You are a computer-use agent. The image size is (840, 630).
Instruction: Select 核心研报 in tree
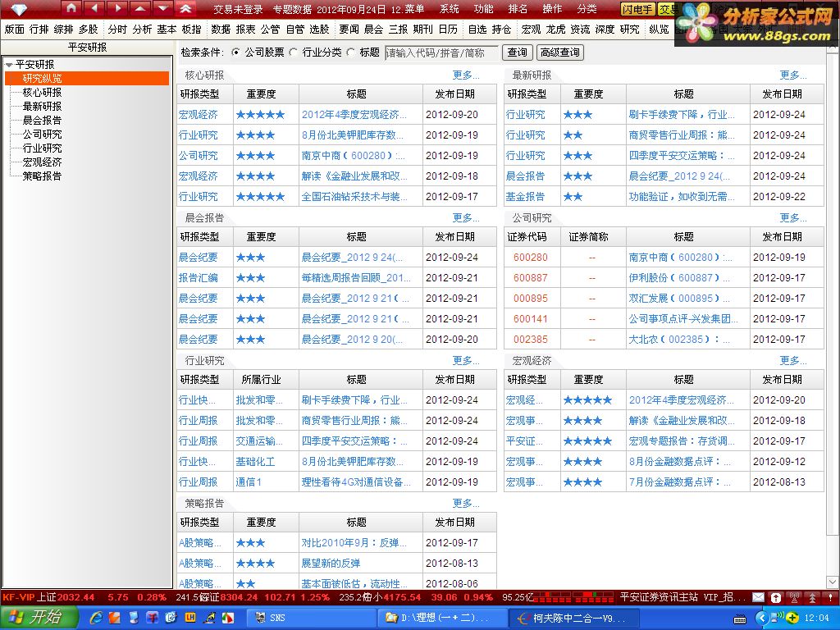43,92
